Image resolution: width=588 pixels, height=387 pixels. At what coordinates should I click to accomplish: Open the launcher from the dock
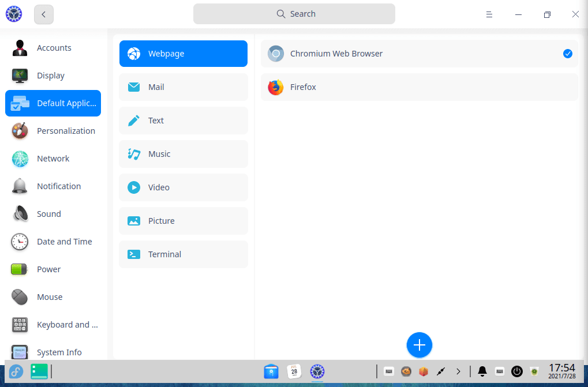16,371
